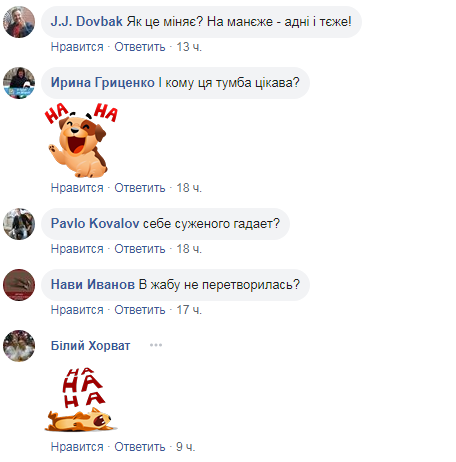Open Нави Иванов name link
The height and width of the screenshot is (462, 456).
pos(93,285)
